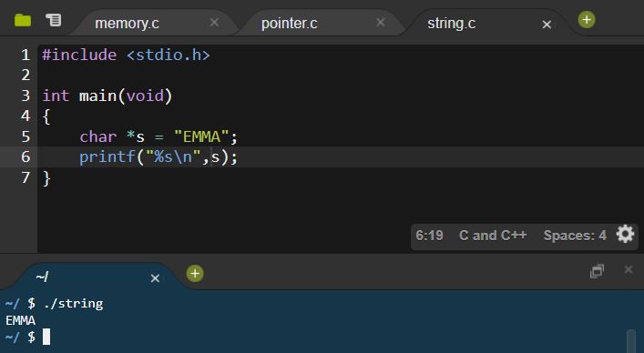
Task: Close the string.c tab
Action: click(547, 25)
